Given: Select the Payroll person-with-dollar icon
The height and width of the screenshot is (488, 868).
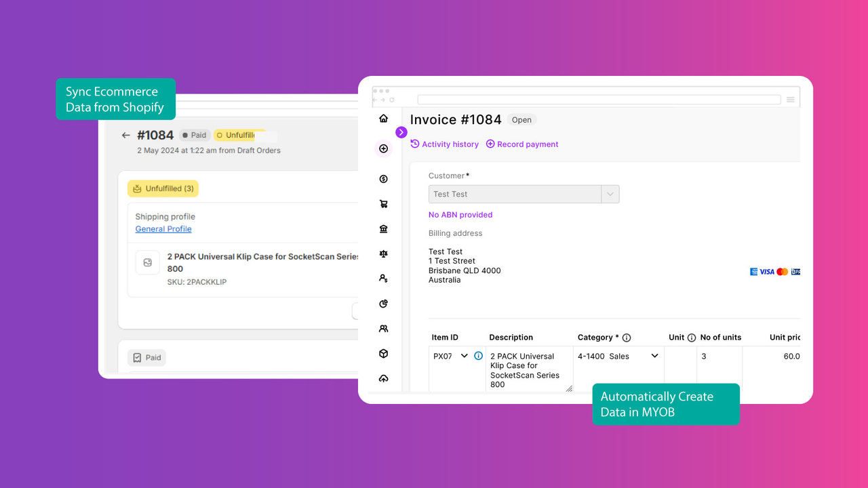Looking at the screenshot, I should click(x=383, y=278).
